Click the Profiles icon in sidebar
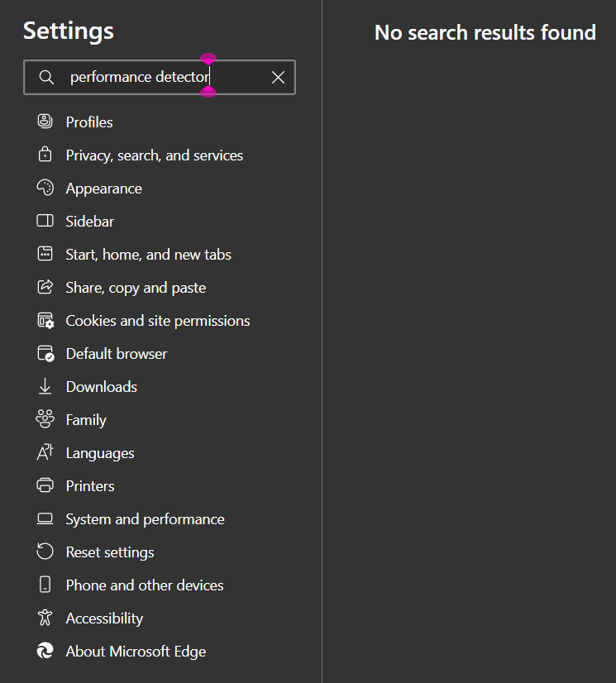Image resolution: width=616 pixels, height=683 pixels. (x=45, y=122)
